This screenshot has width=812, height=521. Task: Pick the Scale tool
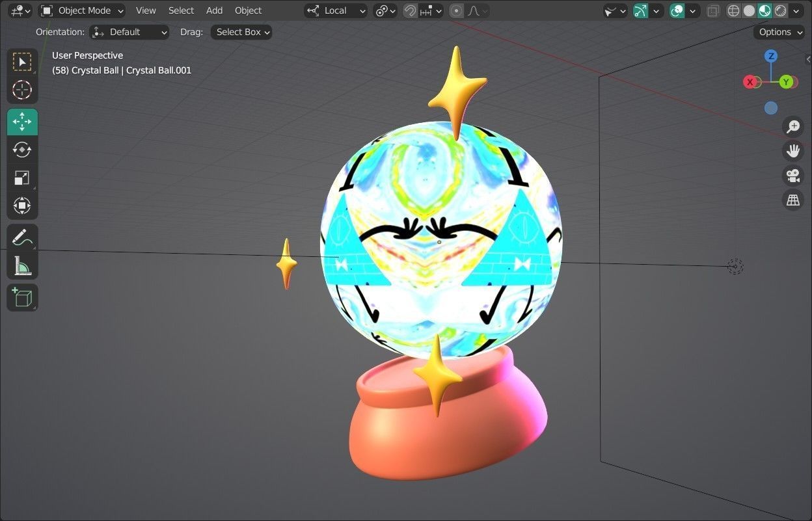[x=22, y=178]
